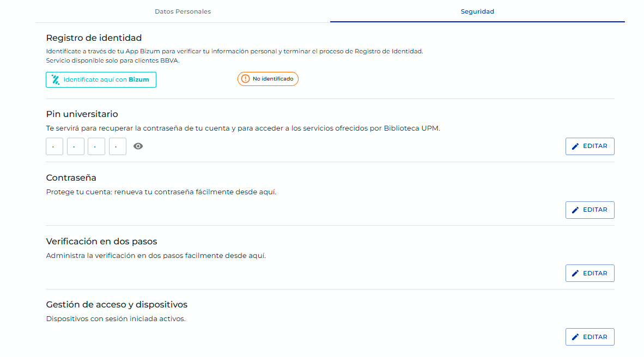Select the Seguridad tab
Viewport: 644px width, 357px height.
tap(477, 11)
